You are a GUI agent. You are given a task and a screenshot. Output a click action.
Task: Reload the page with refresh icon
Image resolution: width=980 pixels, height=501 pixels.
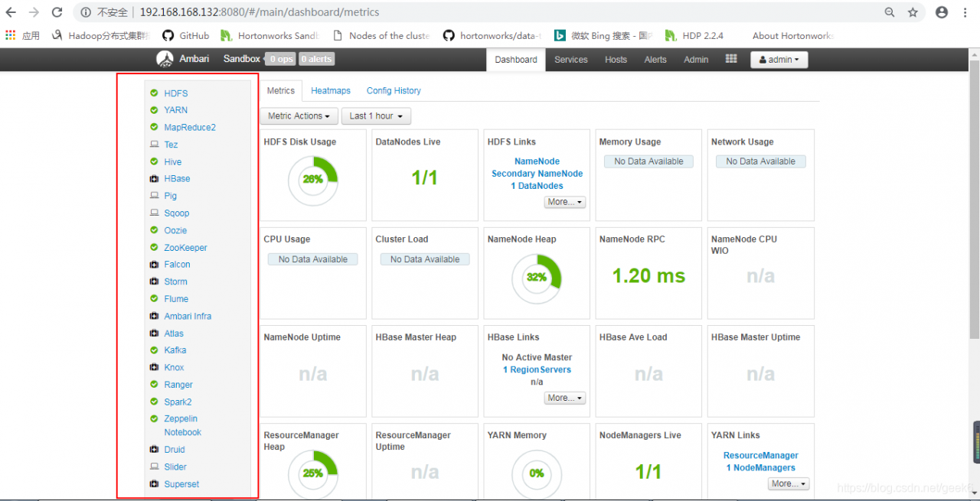coord(57,12)
